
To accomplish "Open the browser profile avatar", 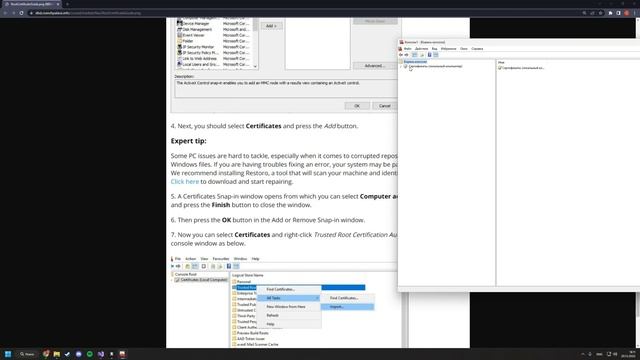I will point(627,13).
